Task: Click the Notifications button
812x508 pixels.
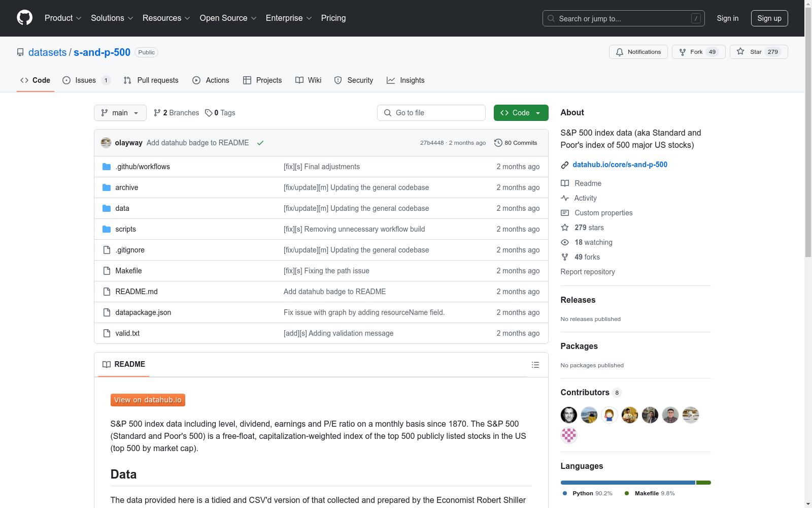Action: pos(638,52)
